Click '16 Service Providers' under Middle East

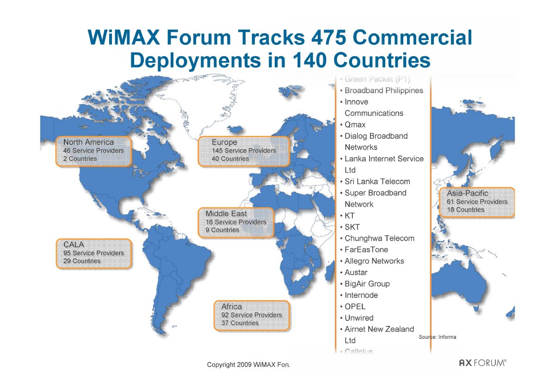236,222
